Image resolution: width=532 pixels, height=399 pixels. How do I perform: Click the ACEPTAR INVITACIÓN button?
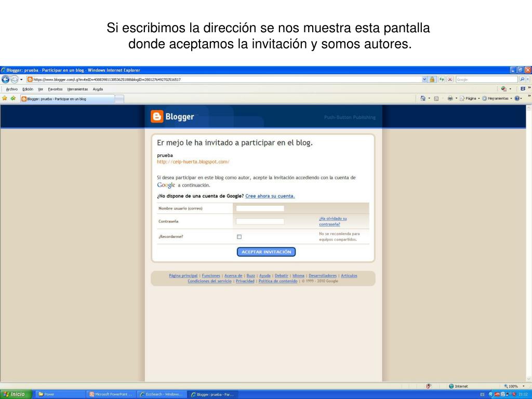[x=267, y=252]
